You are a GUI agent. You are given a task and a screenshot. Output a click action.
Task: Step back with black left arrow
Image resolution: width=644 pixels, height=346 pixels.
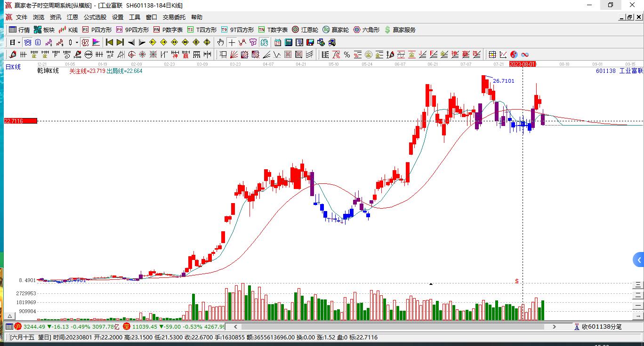(x=131, y=42)
